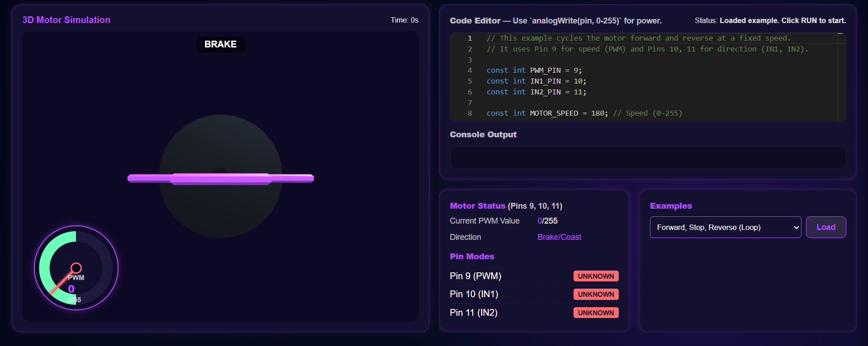Click the Brake/Coast direction value

tap(559, 237)
